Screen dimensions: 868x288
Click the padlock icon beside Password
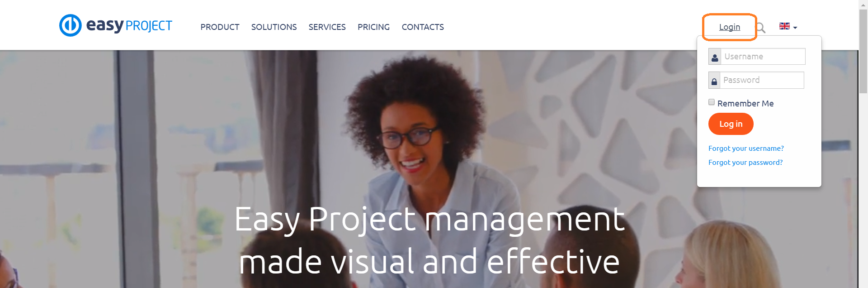[x=714, y=81]
